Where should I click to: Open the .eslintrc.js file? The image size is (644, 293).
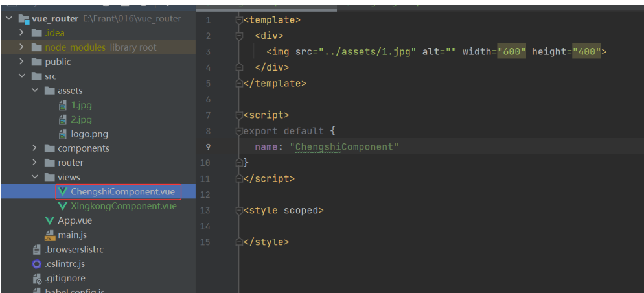pos(65,264)
